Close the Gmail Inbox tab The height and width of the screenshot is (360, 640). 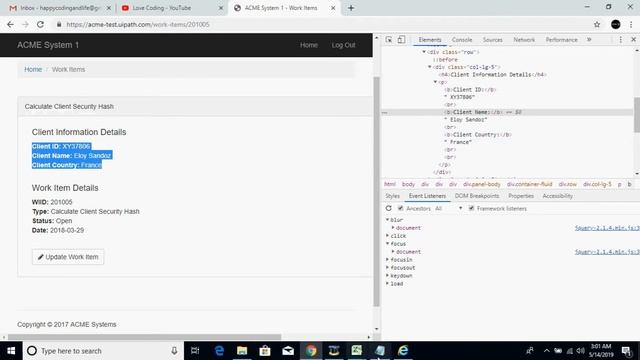tap(109, 8)
